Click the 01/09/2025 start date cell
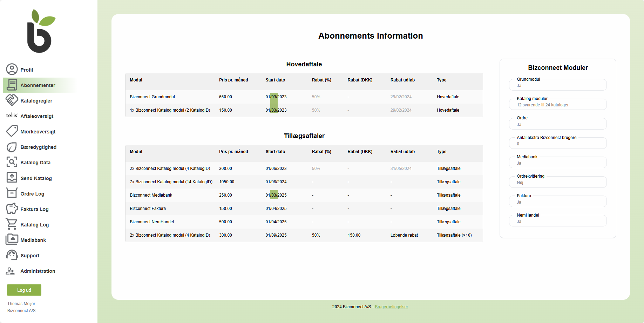 (276, 235)
